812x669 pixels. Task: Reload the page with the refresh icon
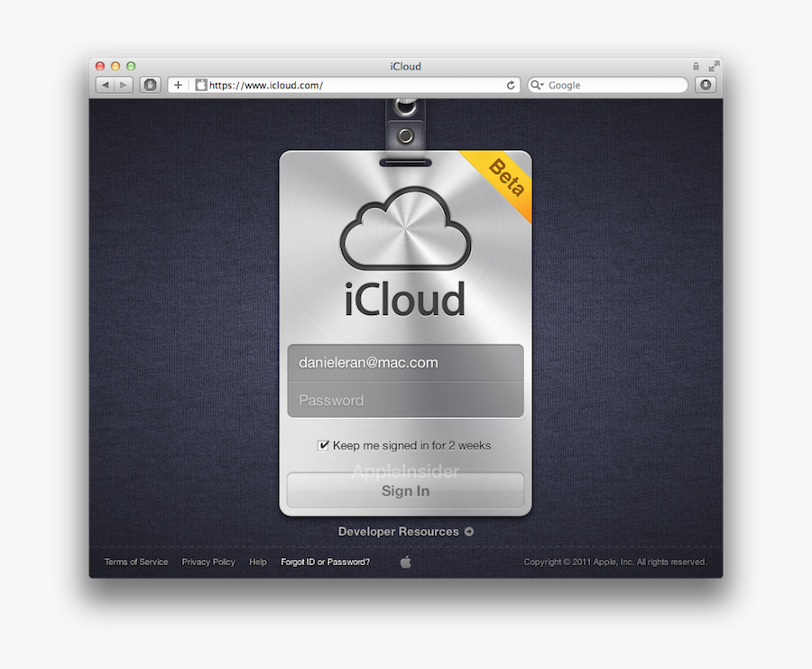point(511,85)
